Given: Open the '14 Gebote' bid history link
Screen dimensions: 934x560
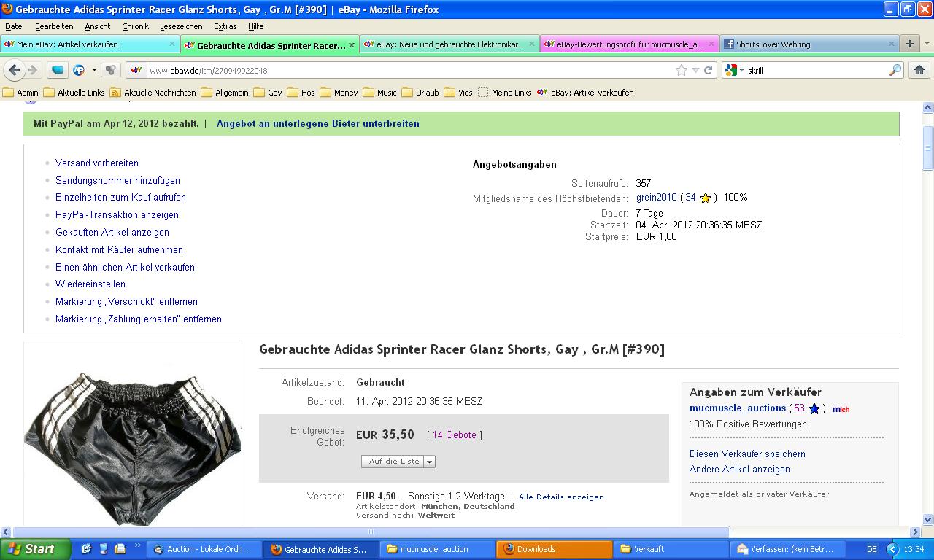Looking at the screenshot, I should pos(454,435).
